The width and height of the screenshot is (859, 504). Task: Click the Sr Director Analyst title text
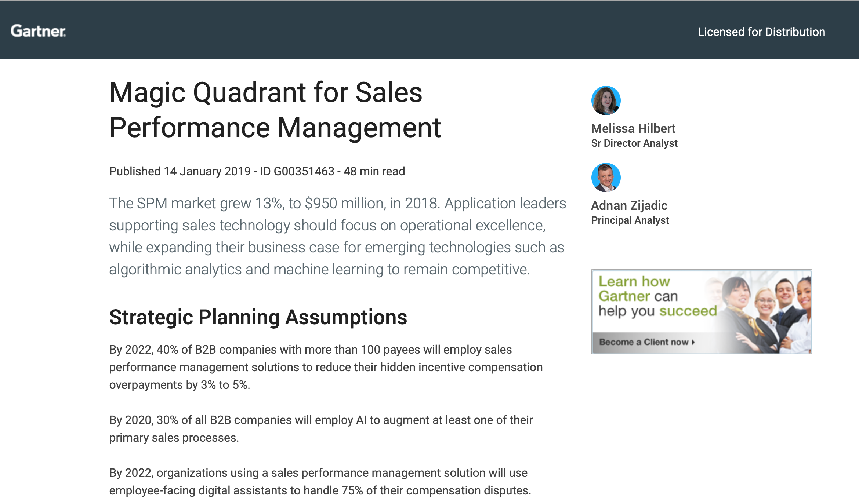(x=634, y=143)
